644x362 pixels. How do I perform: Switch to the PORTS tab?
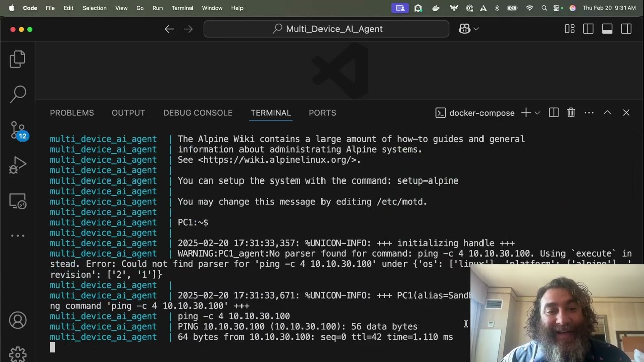[323, 113]
